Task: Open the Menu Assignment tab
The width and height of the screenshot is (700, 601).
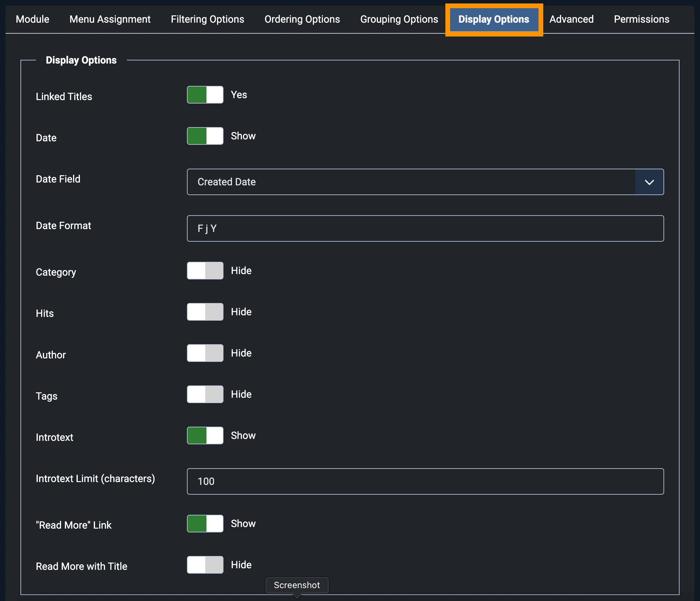Action: pyautogui.click(x=110, y=19)
